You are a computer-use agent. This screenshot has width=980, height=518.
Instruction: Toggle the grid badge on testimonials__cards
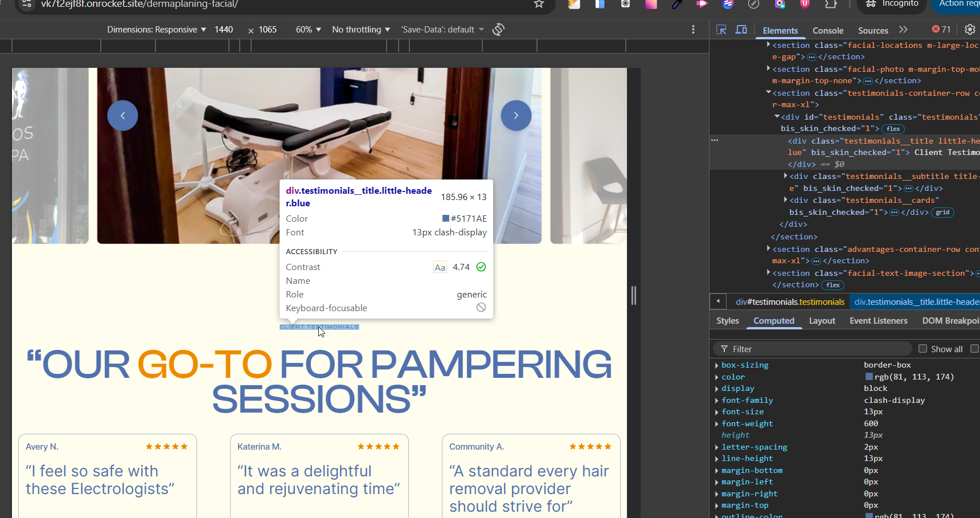(x=942, y=213)
